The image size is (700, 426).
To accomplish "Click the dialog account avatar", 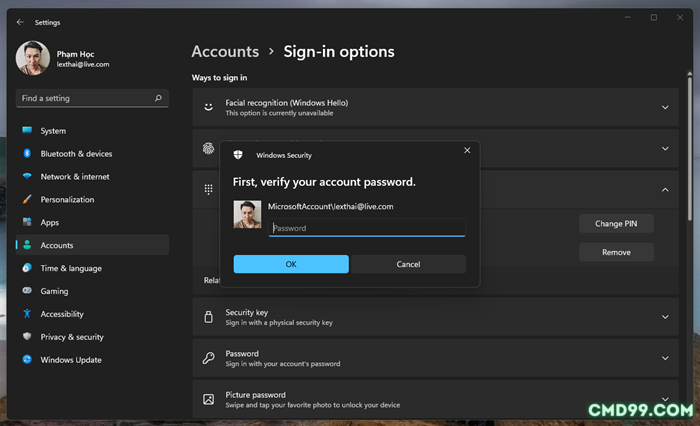I will click(247, 214).
